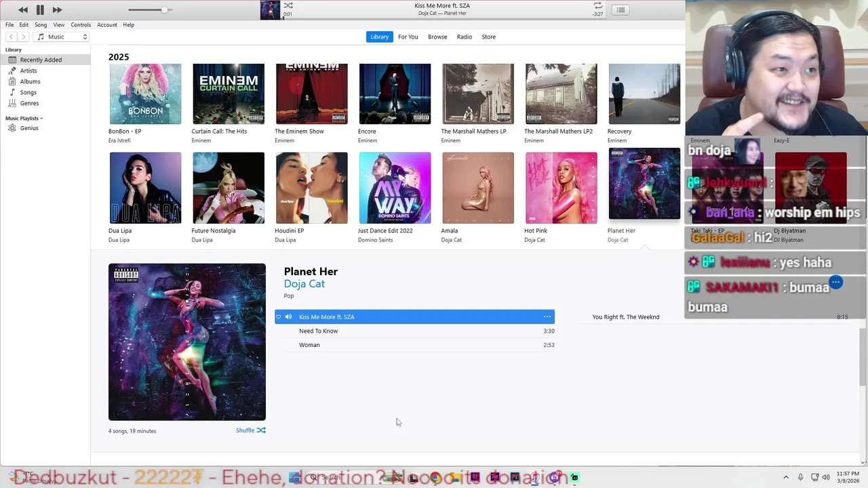The image size is (868, 488).
Task: Open The Marshall Mathers LP2 cover
Action: tap(561, 94)
